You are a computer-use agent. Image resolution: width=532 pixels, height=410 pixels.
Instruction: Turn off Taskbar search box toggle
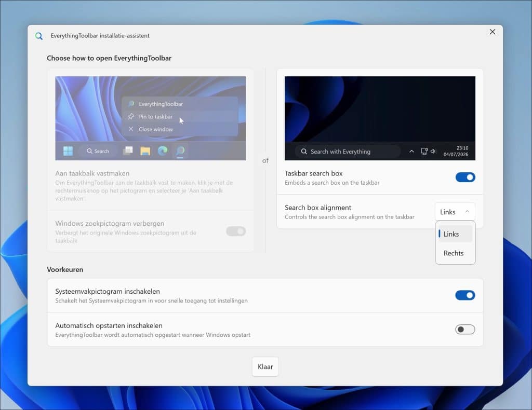(465, 177)
